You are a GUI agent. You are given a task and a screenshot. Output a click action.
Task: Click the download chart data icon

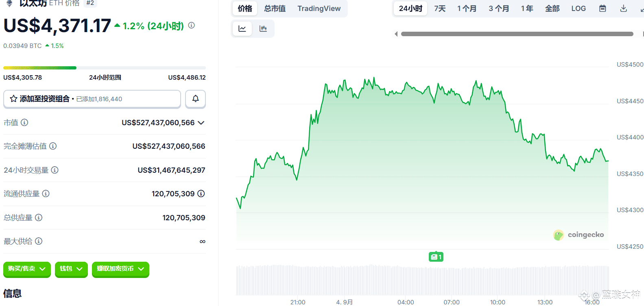click(x=623, y=9)
